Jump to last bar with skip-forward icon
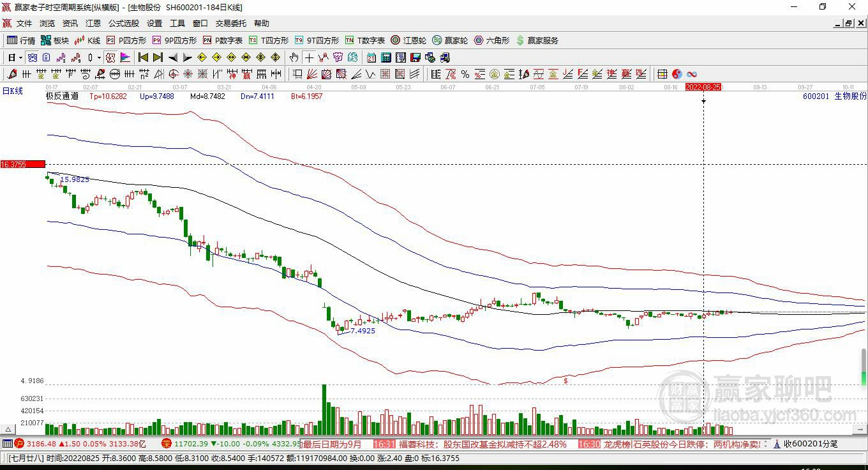The height and width of the screenshot is (470, 868). [x=158, y=57]
